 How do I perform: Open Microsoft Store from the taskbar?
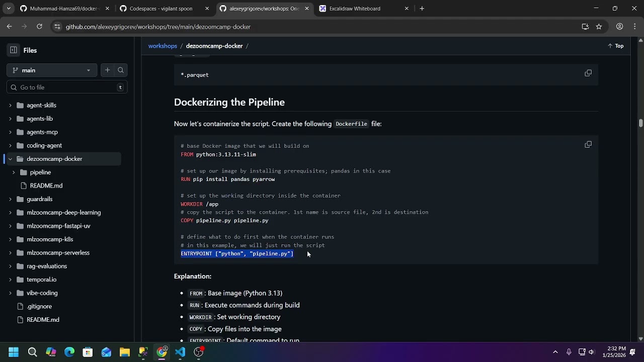(x=88, y=352)
